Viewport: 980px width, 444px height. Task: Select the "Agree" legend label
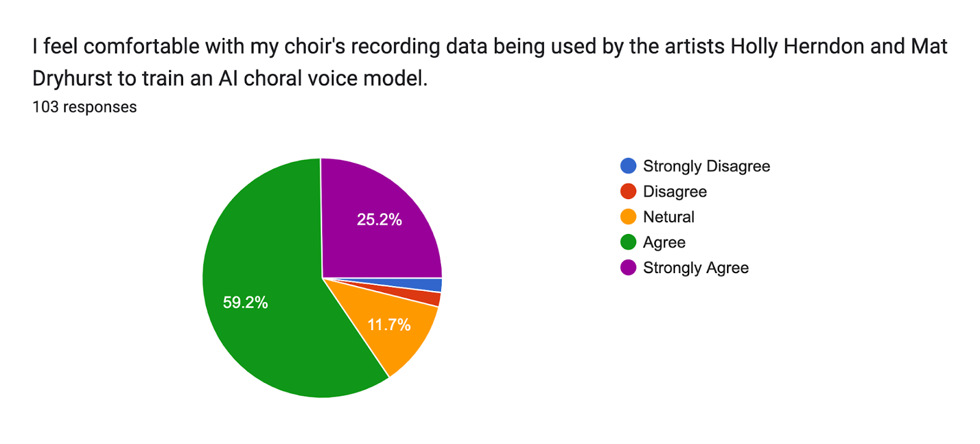click(664, 243)
